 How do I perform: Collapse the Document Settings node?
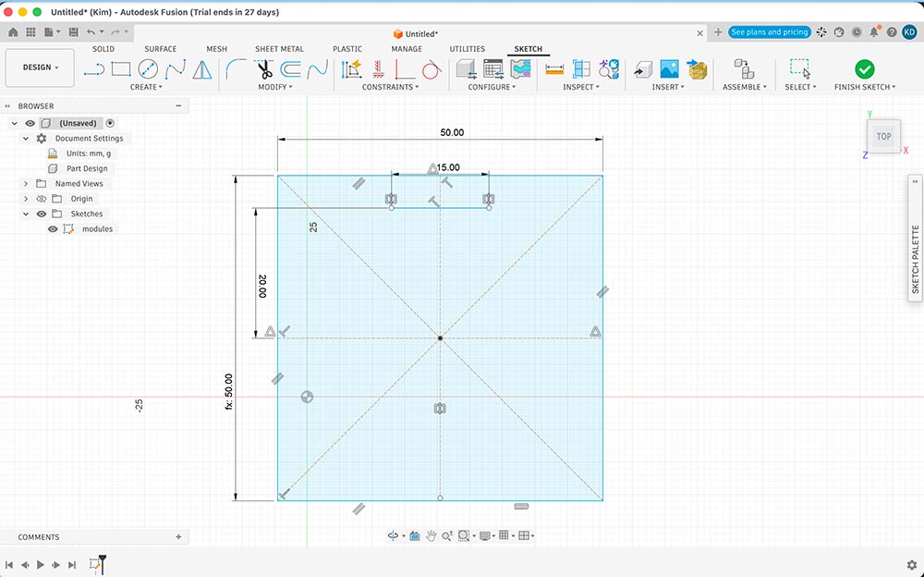tap(26, 138)
